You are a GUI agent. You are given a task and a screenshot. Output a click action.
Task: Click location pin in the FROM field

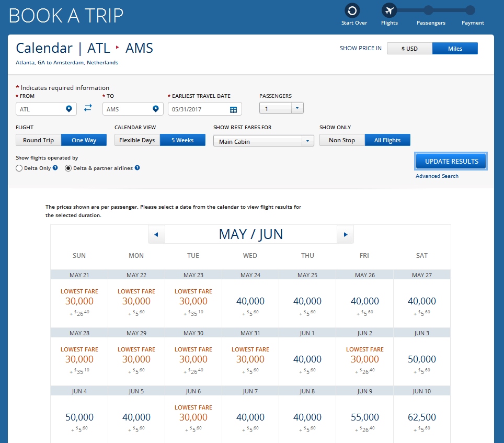click(x=68, y=109)
